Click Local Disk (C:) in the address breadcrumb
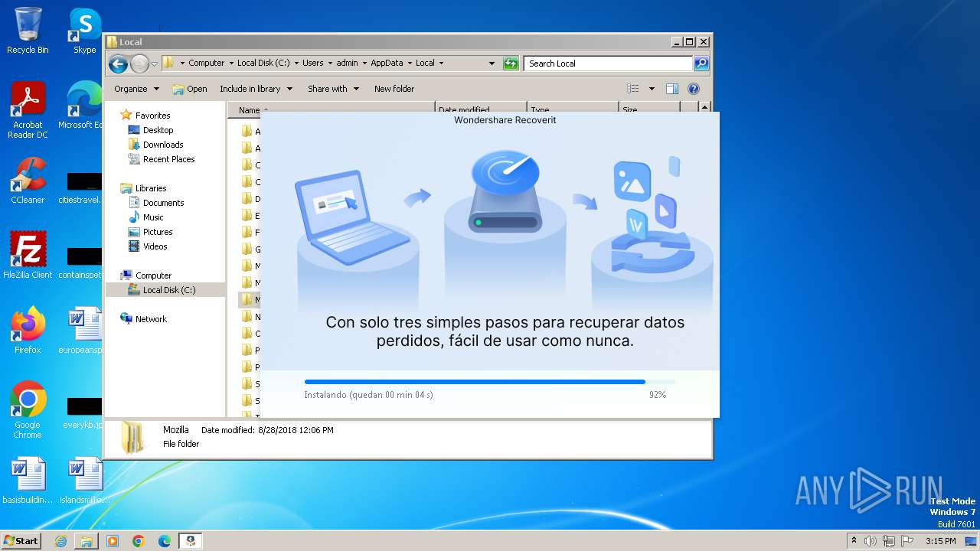This screenshot has height=551, width=980. tap(263, 64)
